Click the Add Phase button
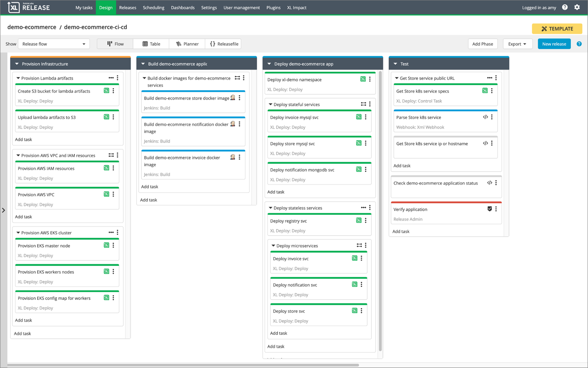Screen dimensions: 588x368 coord(482,44)
